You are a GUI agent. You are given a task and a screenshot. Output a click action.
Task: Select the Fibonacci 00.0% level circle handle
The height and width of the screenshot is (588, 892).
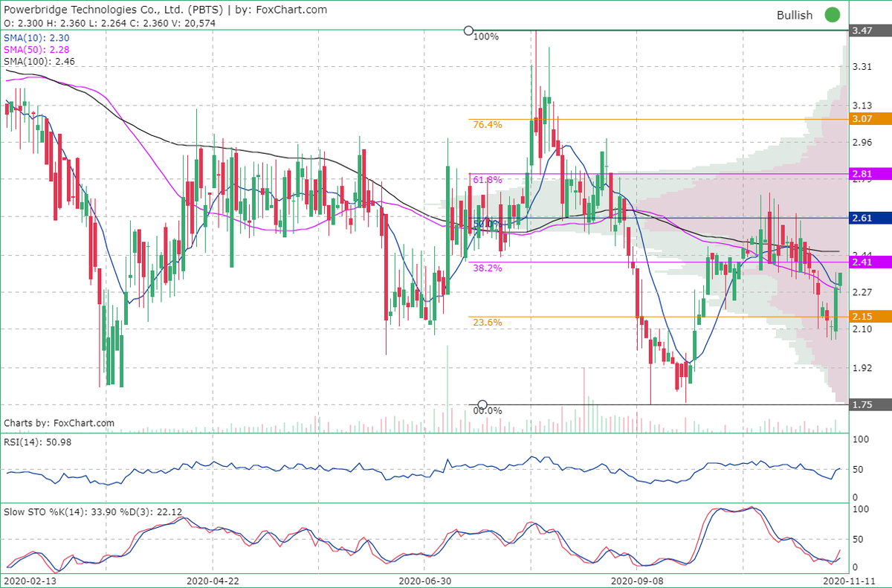pos(482,405)
